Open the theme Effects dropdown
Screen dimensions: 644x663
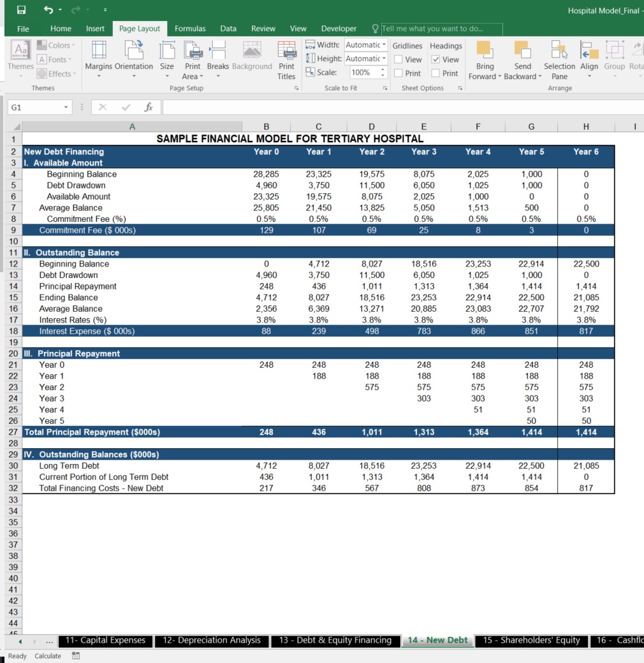coord(56,73)
